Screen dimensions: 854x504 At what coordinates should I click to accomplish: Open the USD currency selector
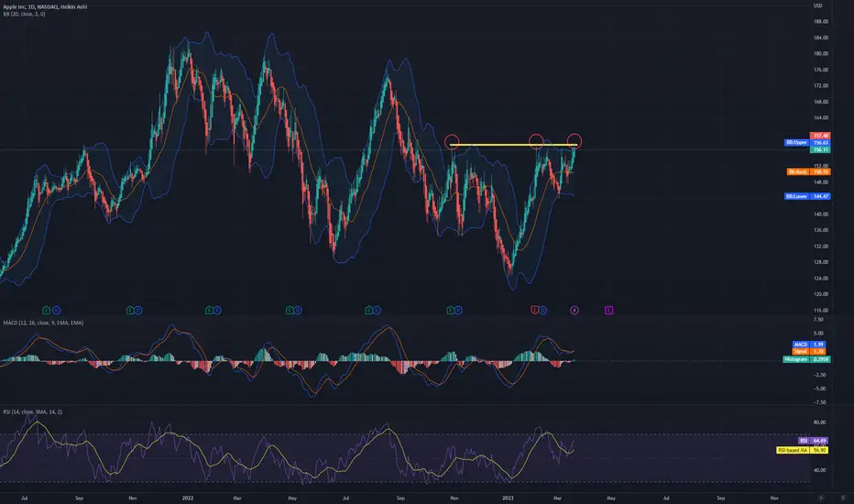[817, 5]
